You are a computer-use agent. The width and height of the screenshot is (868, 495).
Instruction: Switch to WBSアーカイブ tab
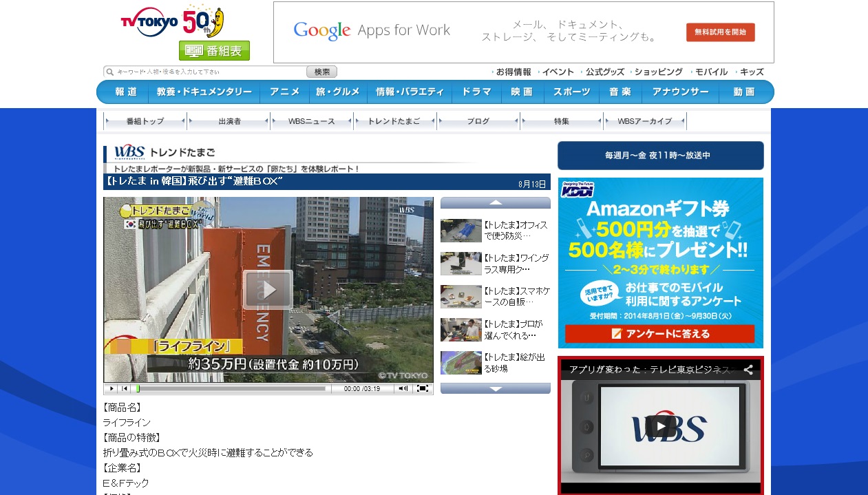pyautogui.click(x=645, y=121)
